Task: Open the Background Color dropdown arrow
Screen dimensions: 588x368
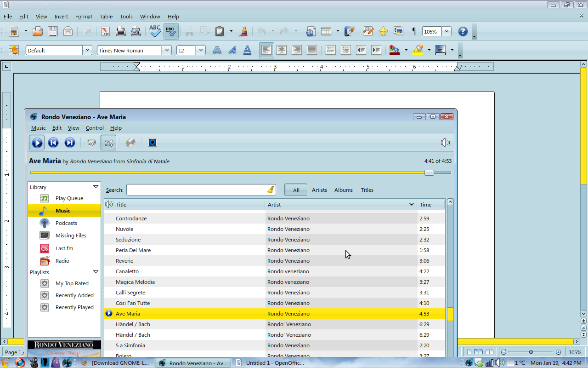Action: pos(452,50)
